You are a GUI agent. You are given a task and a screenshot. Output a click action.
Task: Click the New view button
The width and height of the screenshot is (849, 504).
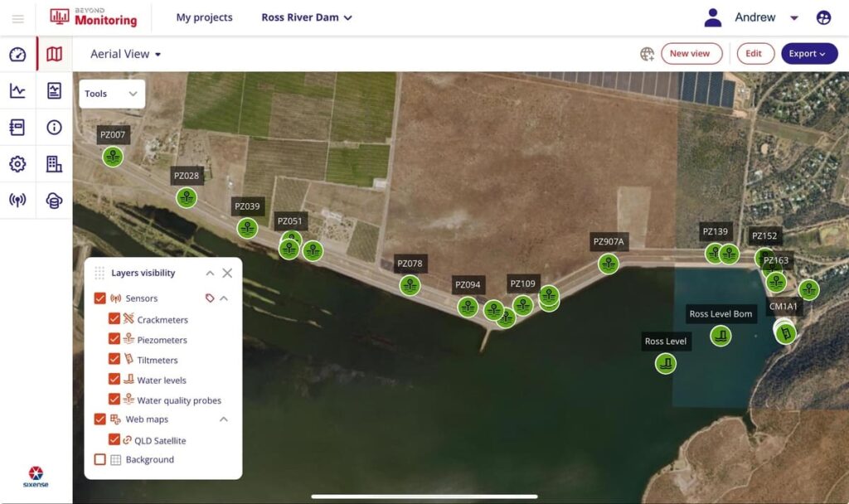[691, 54]
